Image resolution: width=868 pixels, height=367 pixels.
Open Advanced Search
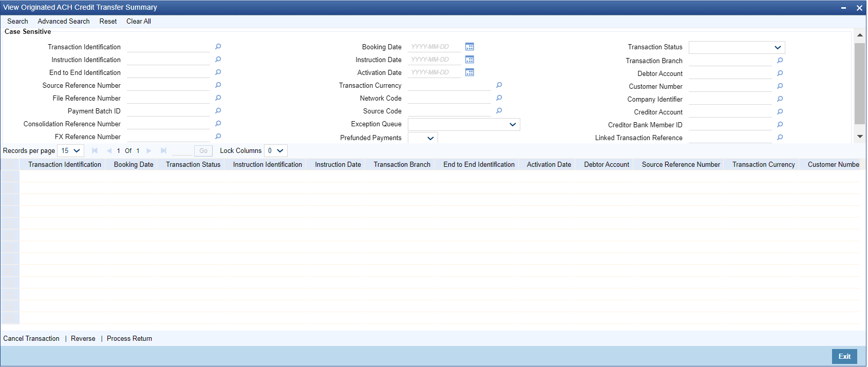click(64, 22)
